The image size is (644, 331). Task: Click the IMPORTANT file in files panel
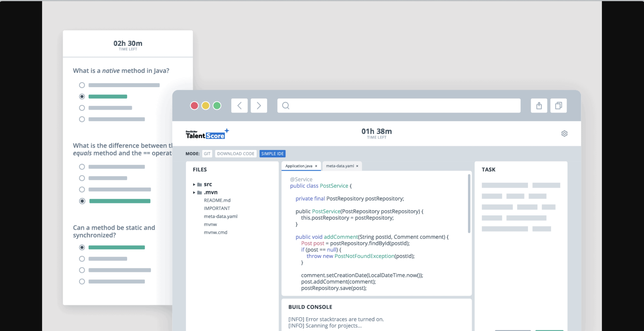pyautogui.click(x=217, y=208)
